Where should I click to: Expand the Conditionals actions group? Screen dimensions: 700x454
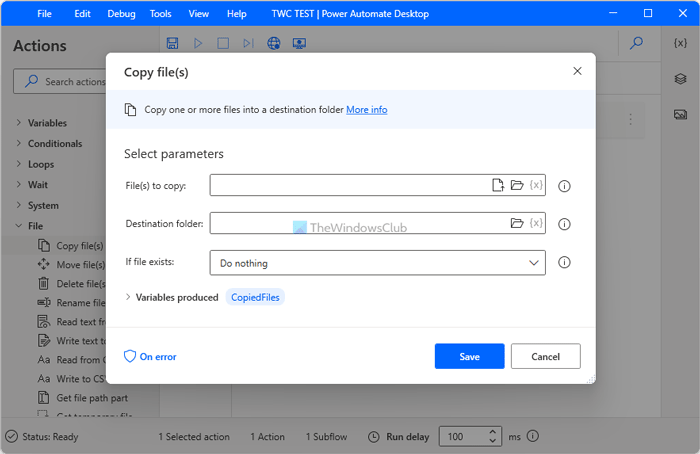click(x=18, y=143)
